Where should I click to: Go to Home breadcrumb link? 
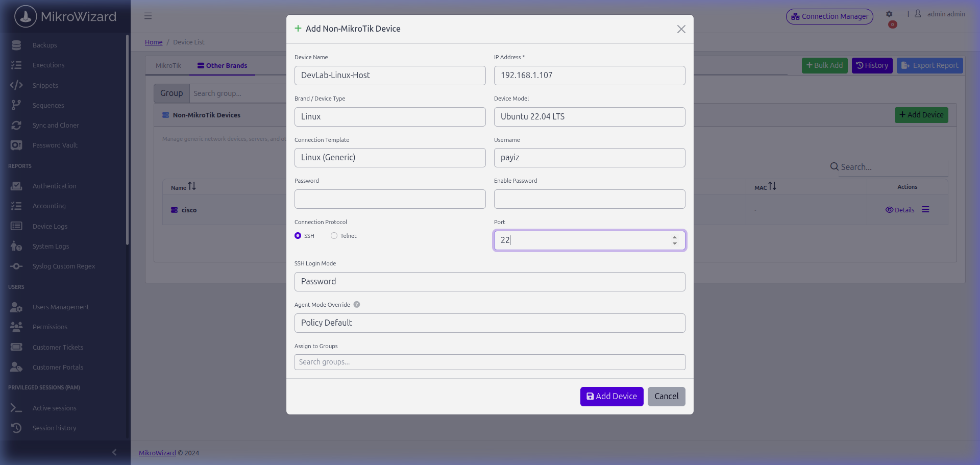click(x=154, y=42)
